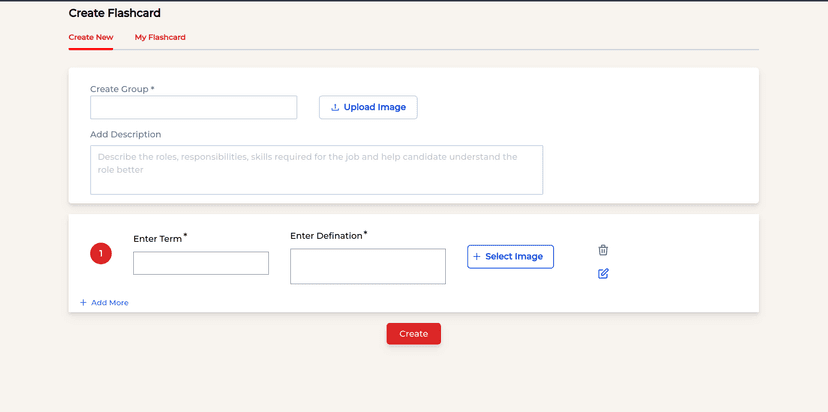The image size is (828, 412).
Task: Focus the Enter Defination input box
Action: 368,266
